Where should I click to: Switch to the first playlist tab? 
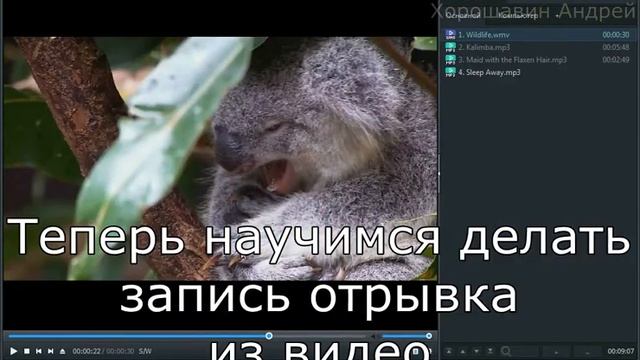pyautogui.click(x=462, y=16)
